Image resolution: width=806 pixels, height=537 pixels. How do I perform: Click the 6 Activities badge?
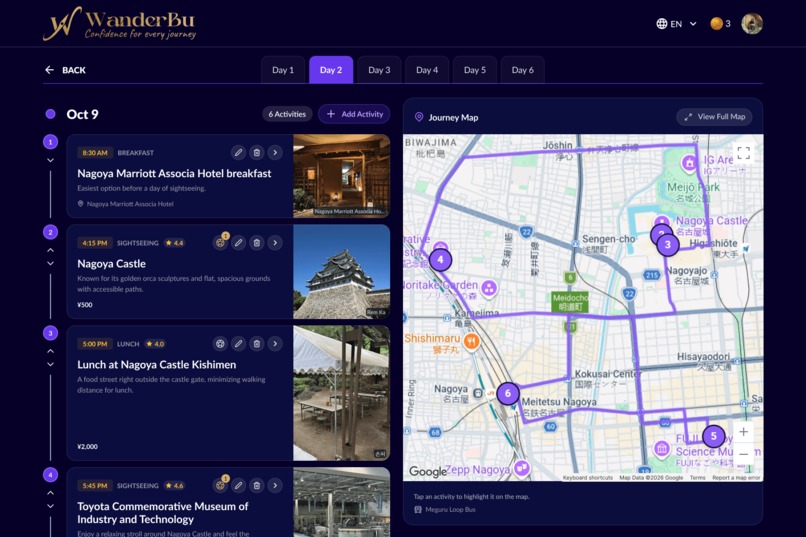pos(287,114)
